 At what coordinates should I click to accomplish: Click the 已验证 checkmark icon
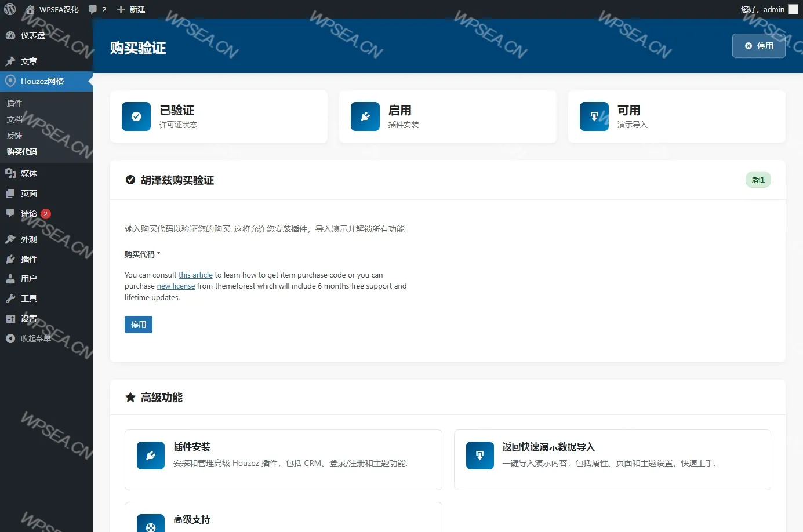(136, 116)
